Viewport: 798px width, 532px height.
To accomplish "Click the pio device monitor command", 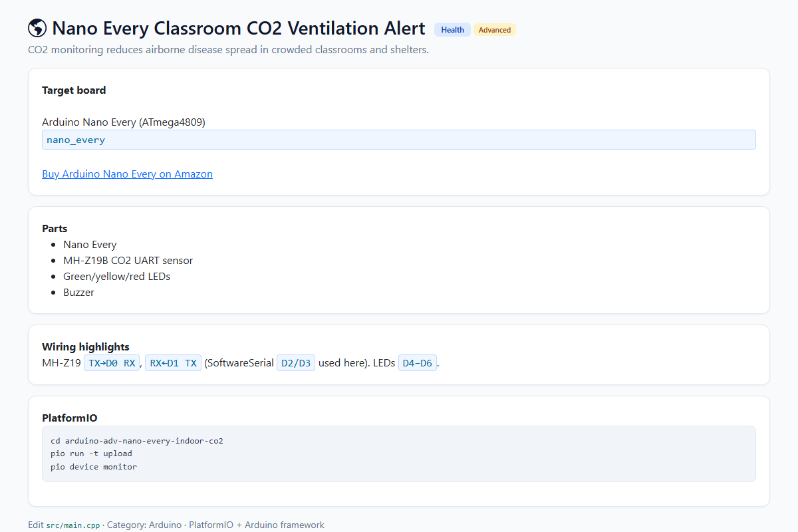I will (94, 467).
